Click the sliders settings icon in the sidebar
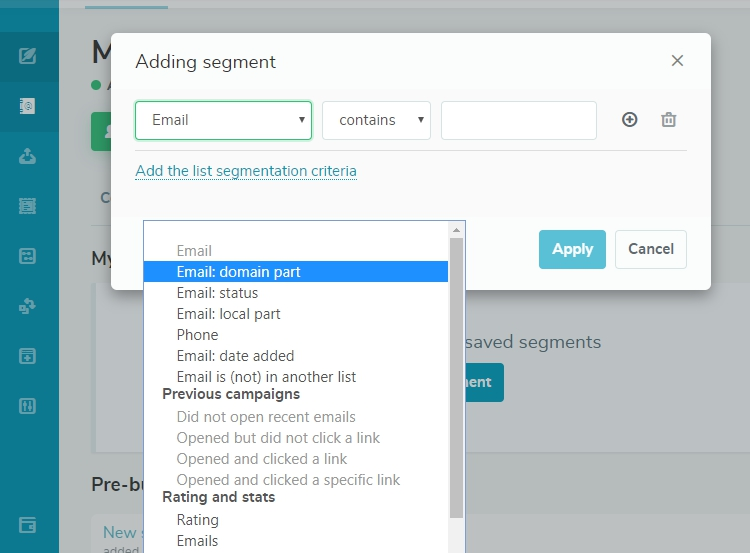 click(x=28, y=406)
